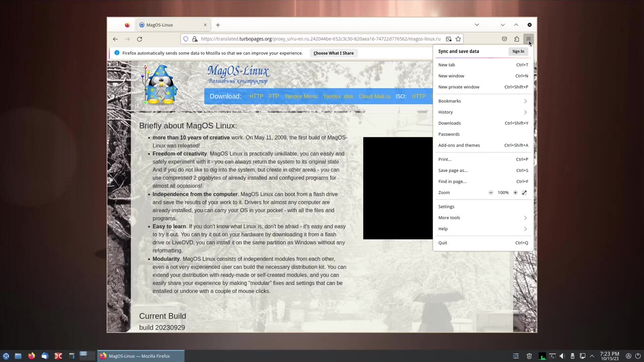Screen dimensions: 644x362
Task: Open Downloads from menu
Action: click(482, 123)
